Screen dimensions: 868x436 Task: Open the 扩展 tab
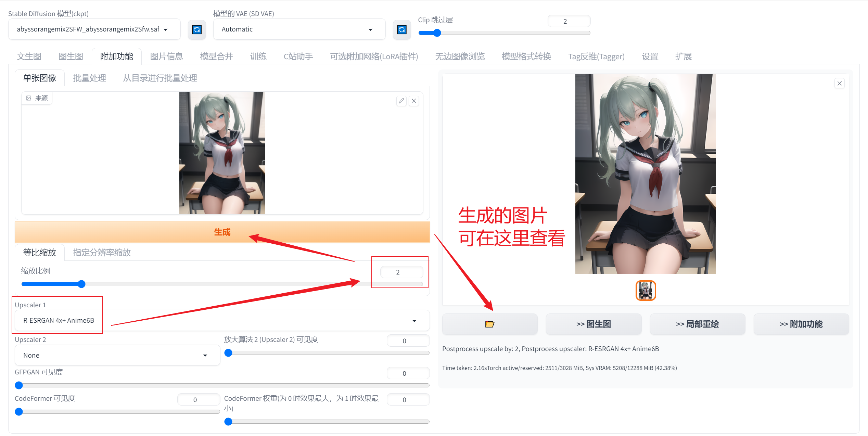click(x=684, y=56)
